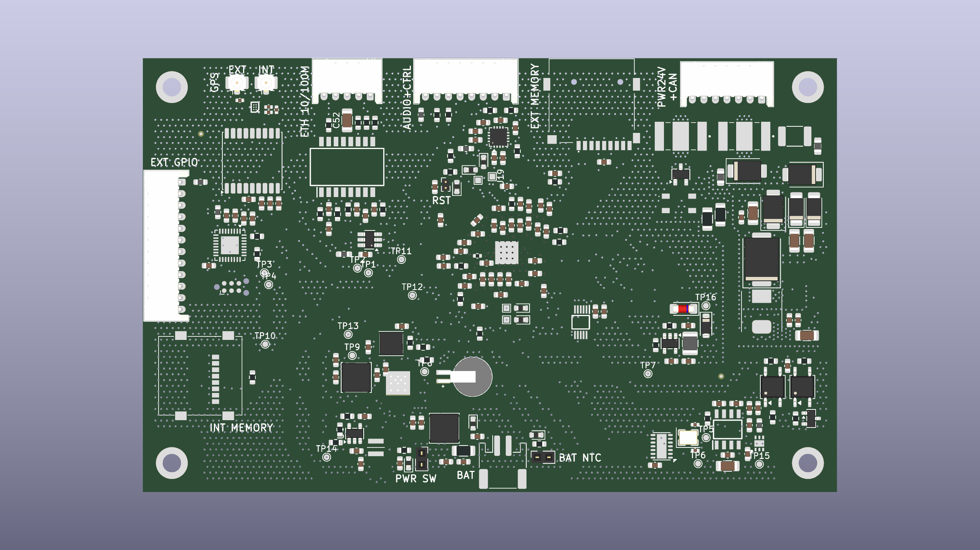The image size is (980, 550).
Task: Click the TP13 test point label
Action: [348, 326]
